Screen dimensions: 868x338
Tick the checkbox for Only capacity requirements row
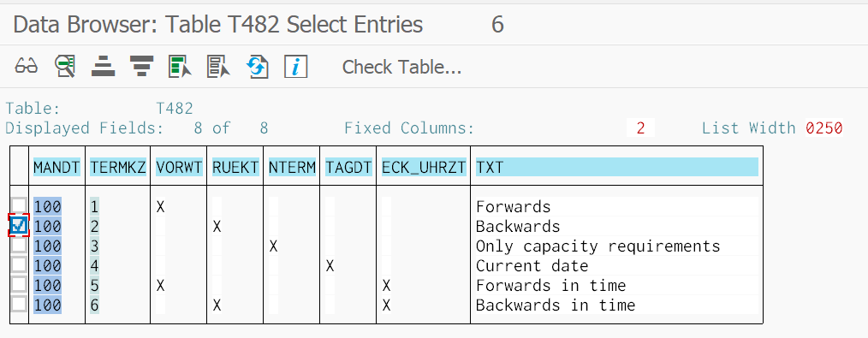click(x=19, y=245)
